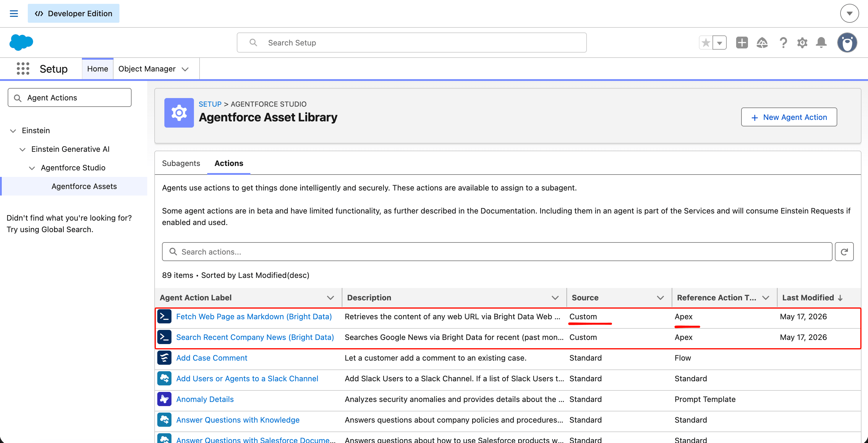The width and height of the screenshot is (868, 443).
Task: Click Apex icon for Search Recent Company News
Action: (164, 337)
